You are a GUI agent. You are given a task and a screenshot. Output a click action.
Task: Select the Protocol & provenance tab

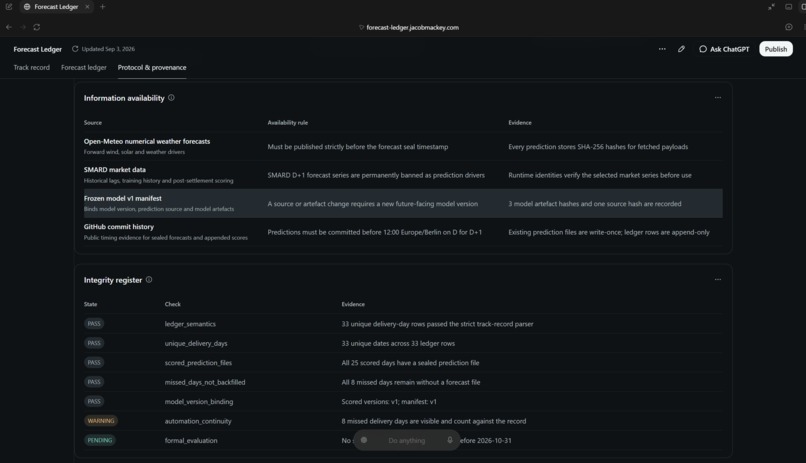point(152,67)
